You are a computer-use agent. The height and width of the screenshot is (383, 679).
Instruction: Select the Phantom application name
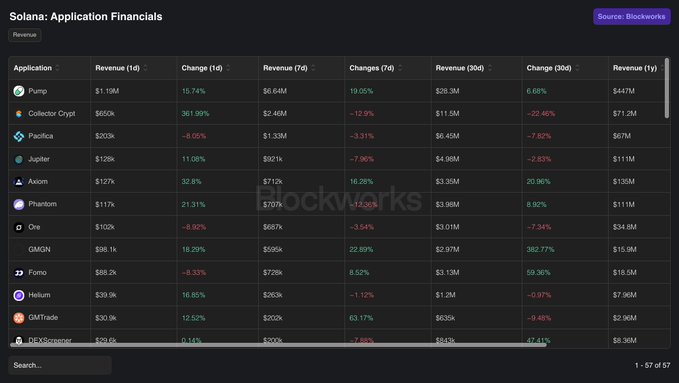pyautogui.click(x=42, y=204)
